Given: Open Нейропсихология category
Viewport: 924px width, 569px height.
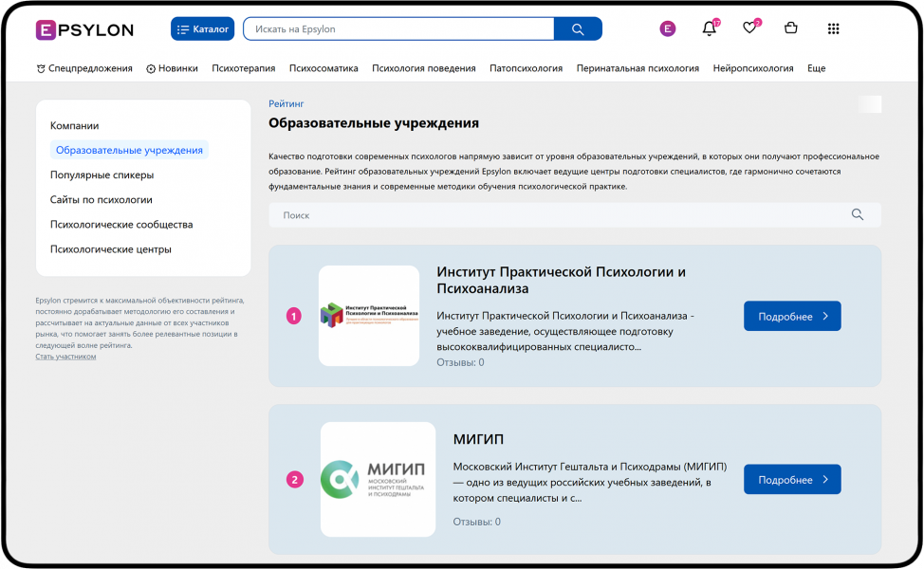Looking at the screenshot, I should (753, 68).
